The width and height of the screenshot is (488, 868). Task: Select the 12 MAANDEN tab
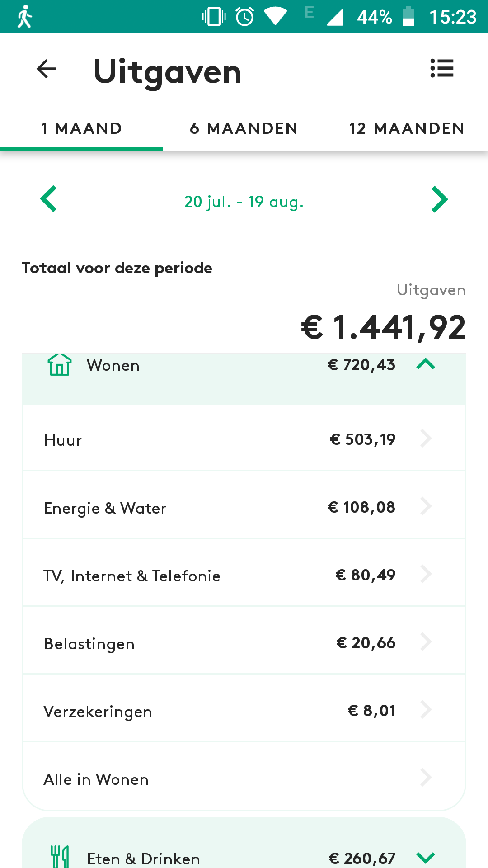[407, 129]
